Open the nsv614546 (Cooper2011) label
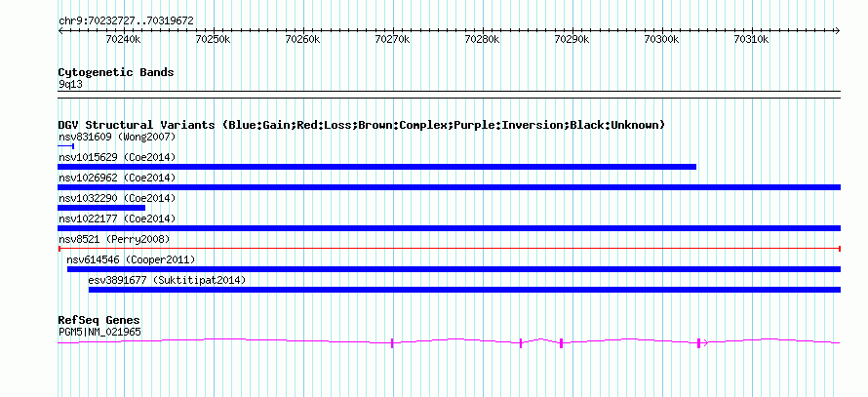 coord(132,259)
